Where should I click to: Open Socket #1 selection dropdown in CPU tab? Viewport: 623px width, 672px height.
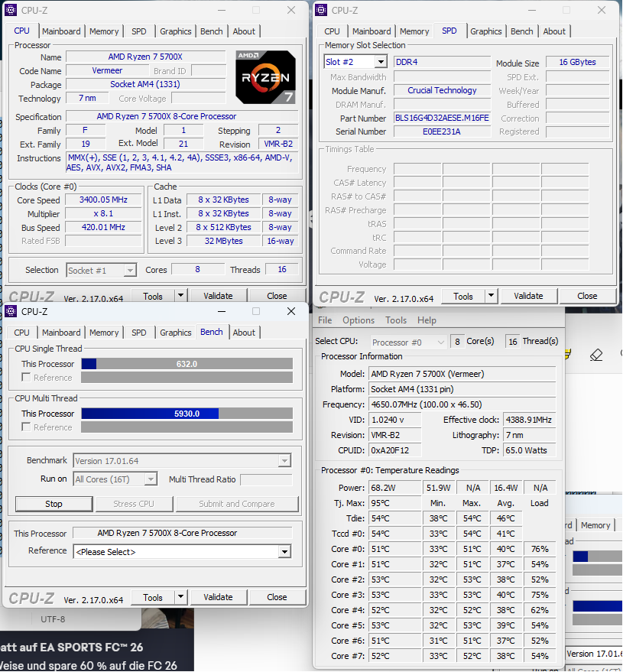point(130,271)
